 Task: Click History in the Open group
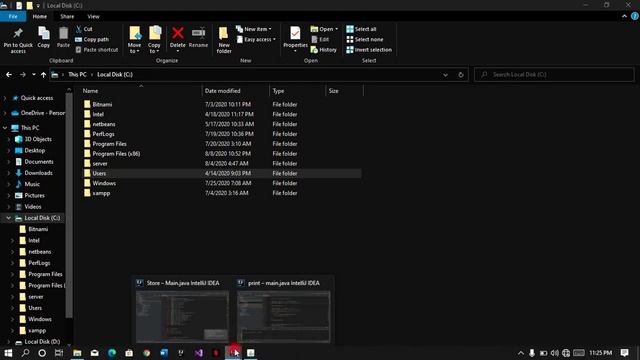(x=324, y=50)
